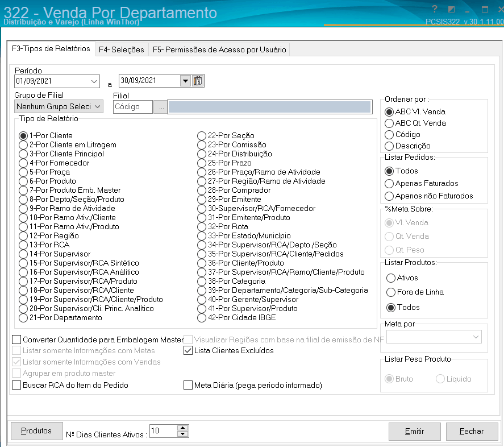Select report type 1-Por Cliente
504x447 pixels.
tap(23, 136)
